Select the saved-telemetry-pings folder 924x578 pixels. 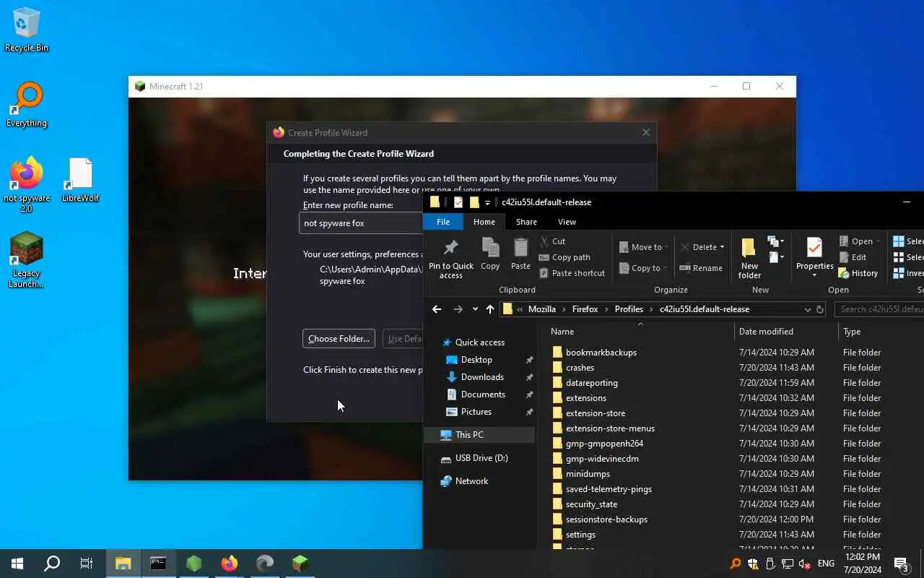[x=609, y=489]
